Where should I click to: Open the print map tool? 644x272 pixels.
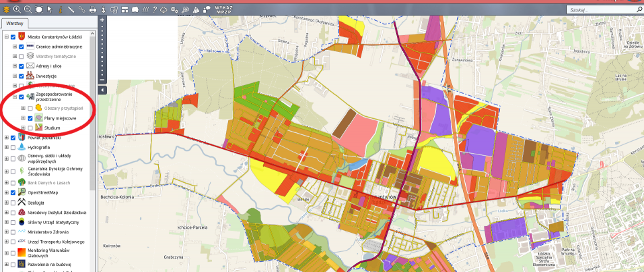point(93,10)
